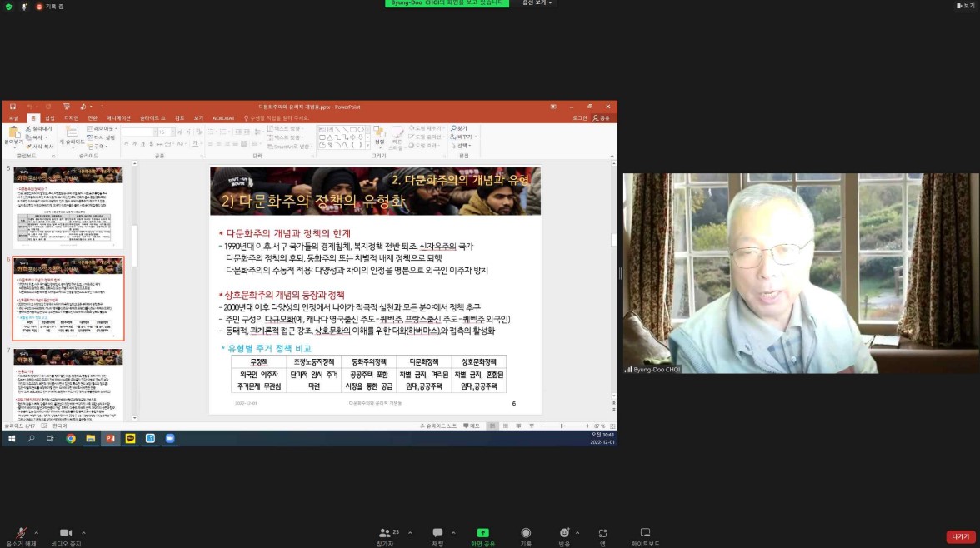Expand reactions options arrow
Screen dimensions: 980x548
pos(577,533)
